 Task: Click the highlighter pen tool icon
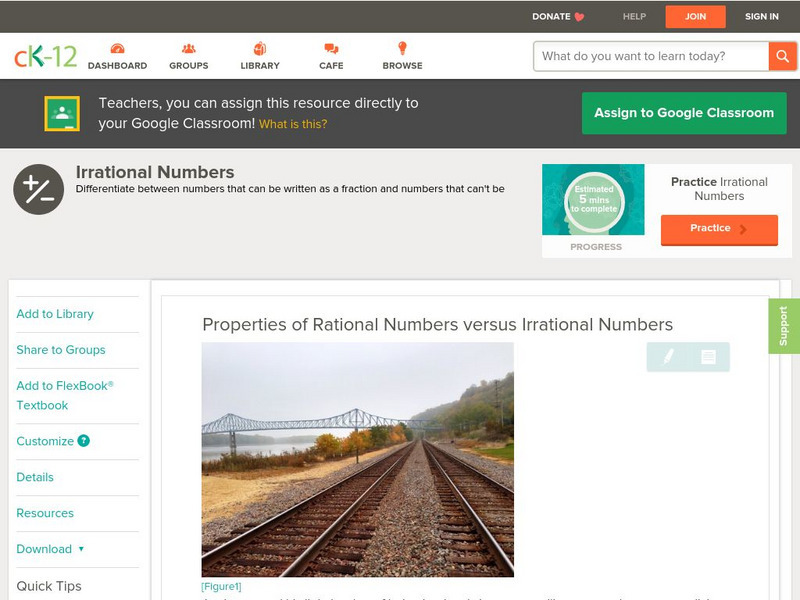tap(668, 357)
